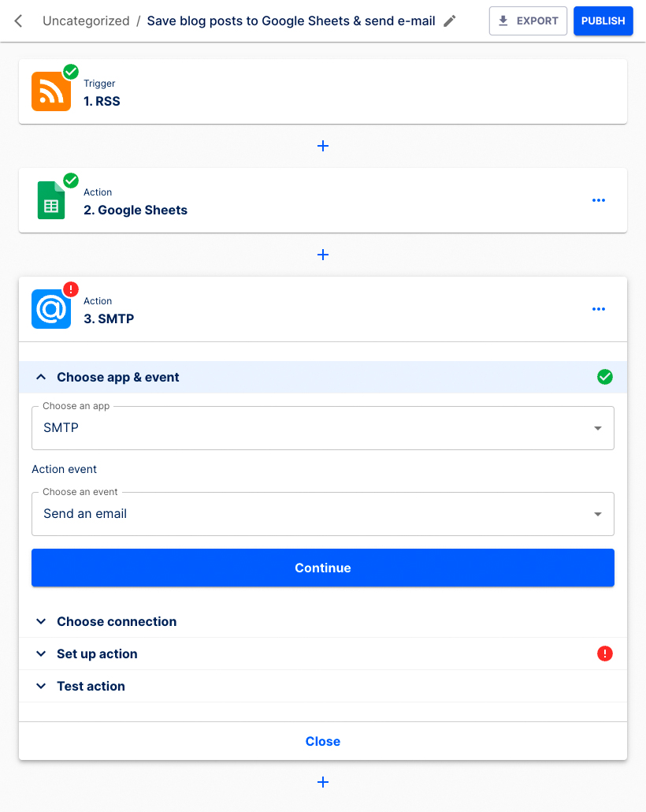The width and height of the screenshot is (646, 812).
Task: Click the Uncategorized breadcrumb
Action: click(x=86, y=20)
